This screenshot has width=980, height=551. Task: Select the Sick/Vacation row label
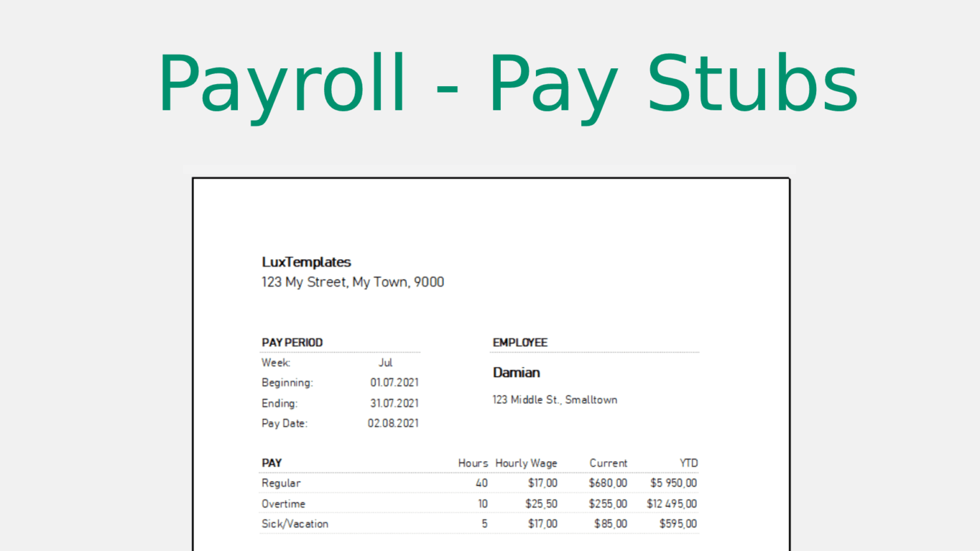(295, 524)
